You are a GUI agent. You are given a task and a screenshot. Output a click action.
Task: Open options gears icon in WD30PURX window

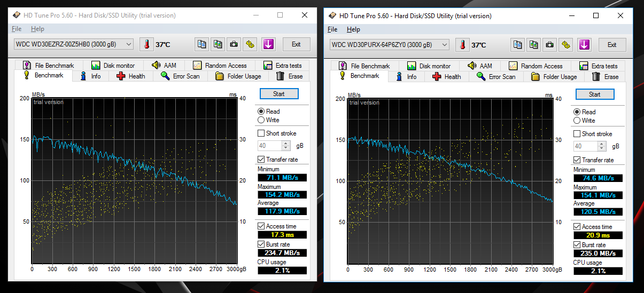(565, 45)
